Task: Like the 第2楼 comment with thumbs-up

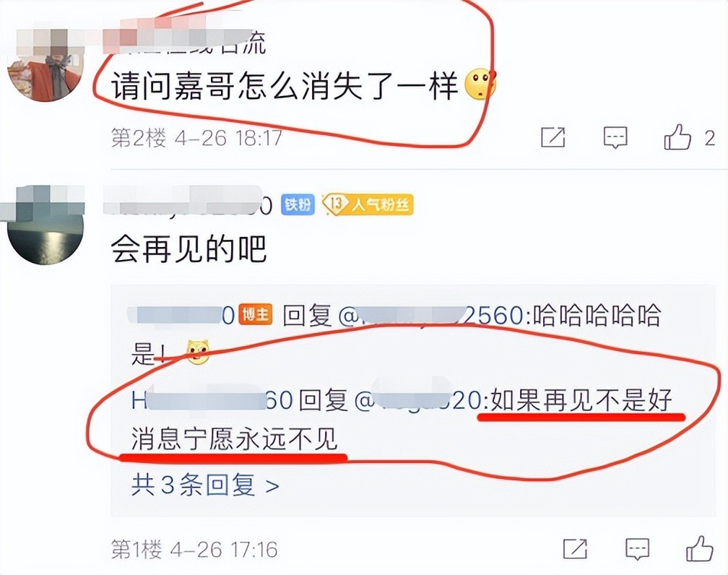Action: pyautogui.click(x=677, y=137)
